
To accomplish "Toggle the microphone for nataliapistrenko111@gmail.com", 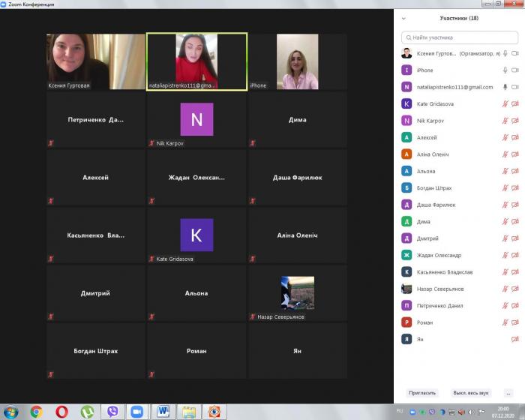I will click(505, 87).
